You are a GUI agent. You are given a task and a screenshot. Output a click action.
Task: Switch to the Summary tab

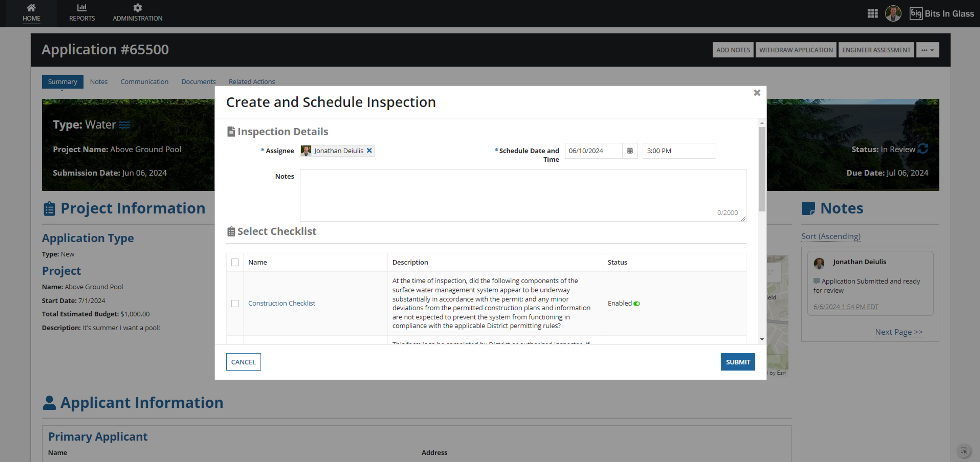[62, 82]
